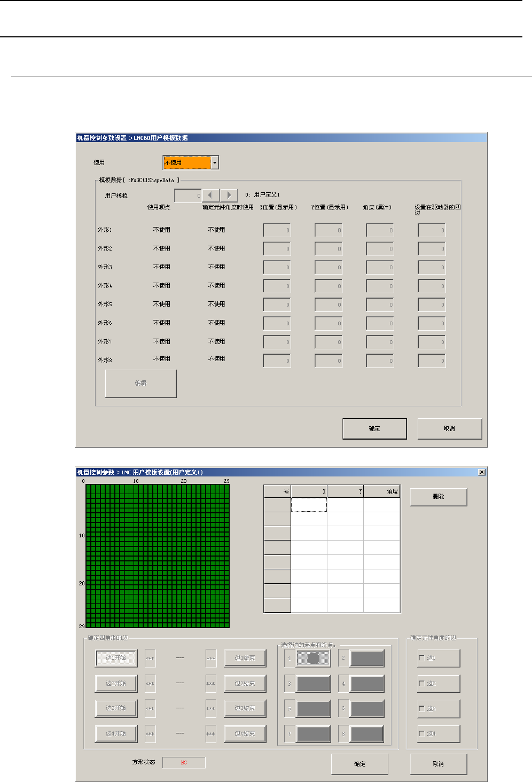532x782 pixels.
Task: Click the driver-side field for 外形4
Action: [x=432, y=286]
